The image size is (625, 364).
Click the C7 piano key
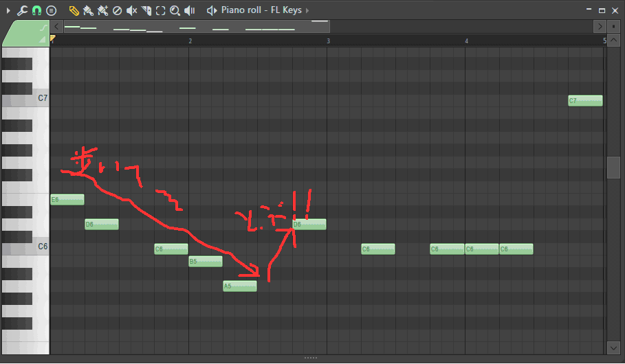[x=25, y=101]
